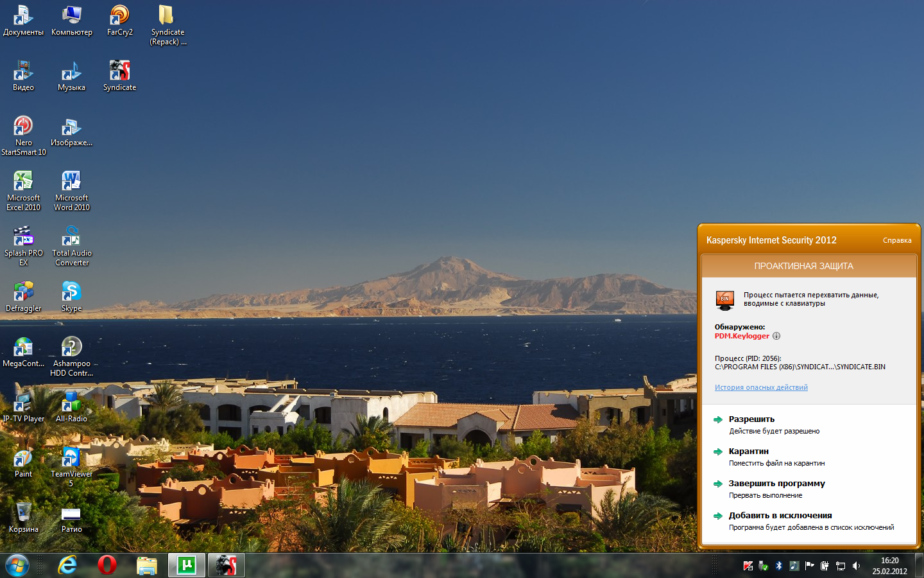Click the PDM.Keylogger threat name
Viewport: 924px width, 578px height.
coord(742,336)
